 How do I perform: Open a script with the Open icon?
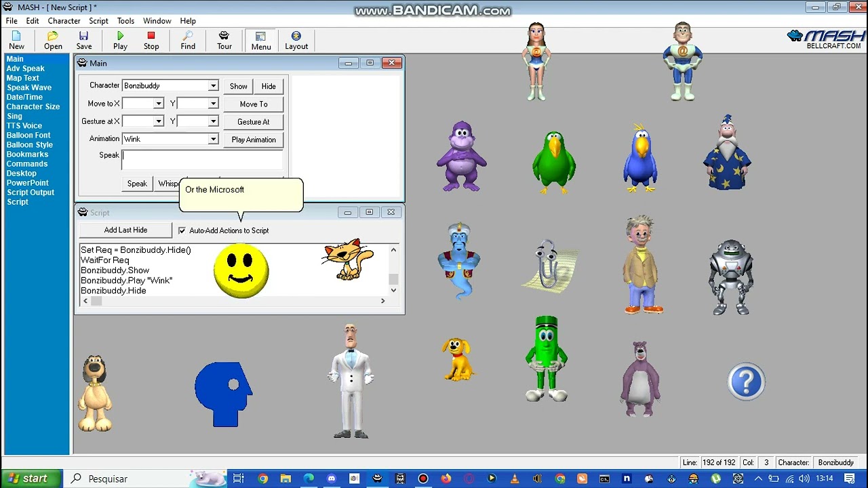click(x=53, y=40)
